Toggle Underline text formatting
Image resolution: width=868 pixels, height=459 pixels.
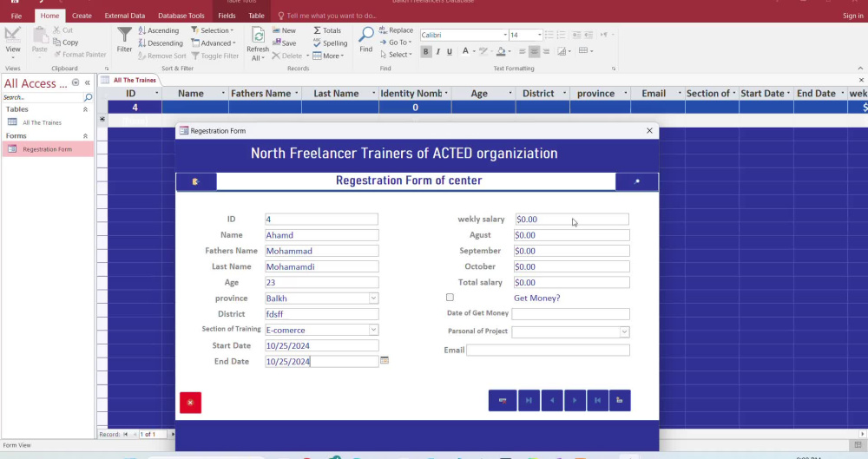click(450, 51)
